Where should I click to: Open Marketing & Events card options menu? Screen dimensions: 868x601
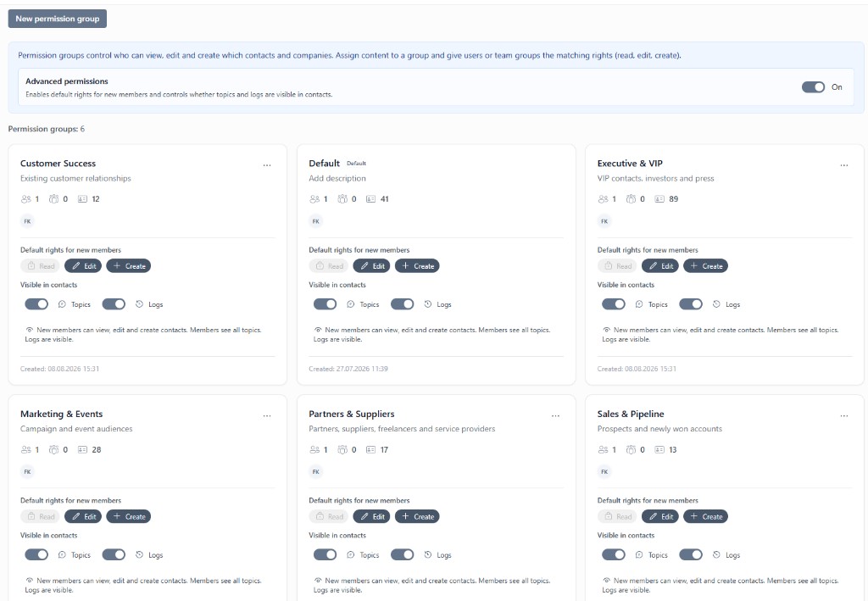point(267,415)
